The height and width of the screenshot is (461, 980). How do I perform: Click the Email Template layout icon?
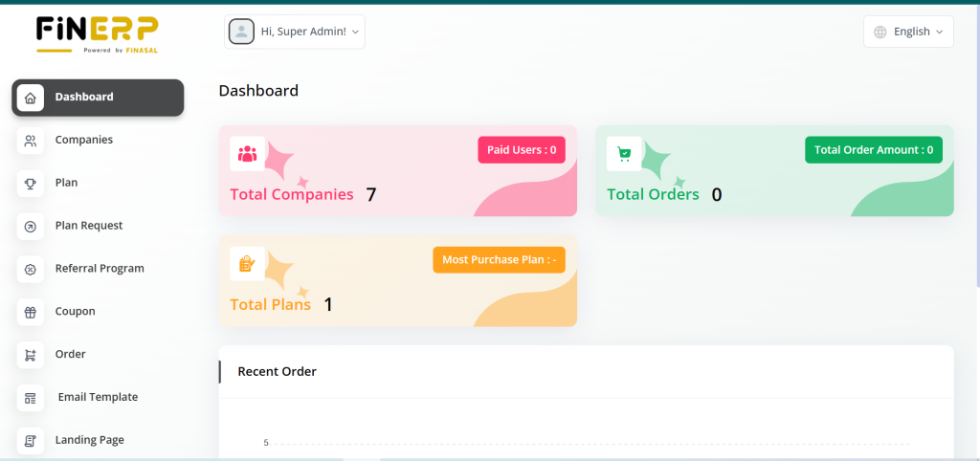click(x=31, y=398)
